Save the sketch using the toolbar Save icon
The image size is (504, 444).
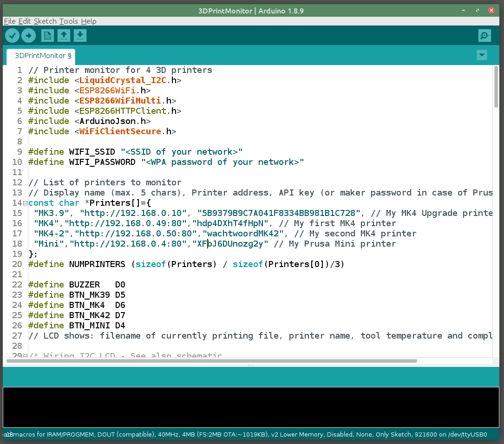[x=80, y=35]
